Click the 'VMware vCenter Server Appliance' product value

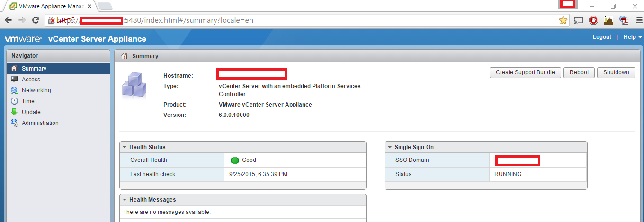[x=265, y=105]
